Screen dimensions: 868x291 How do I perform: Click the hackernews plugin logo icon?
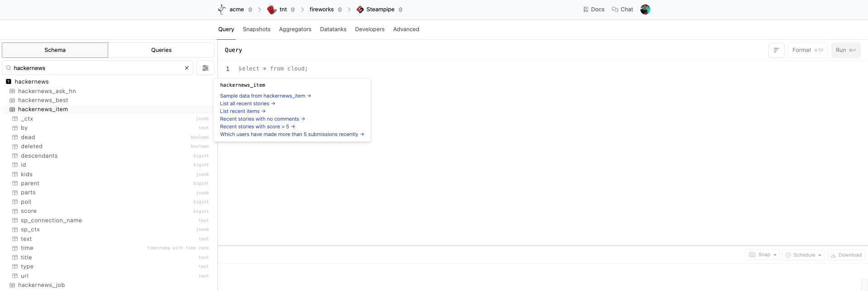click(9, 82)
